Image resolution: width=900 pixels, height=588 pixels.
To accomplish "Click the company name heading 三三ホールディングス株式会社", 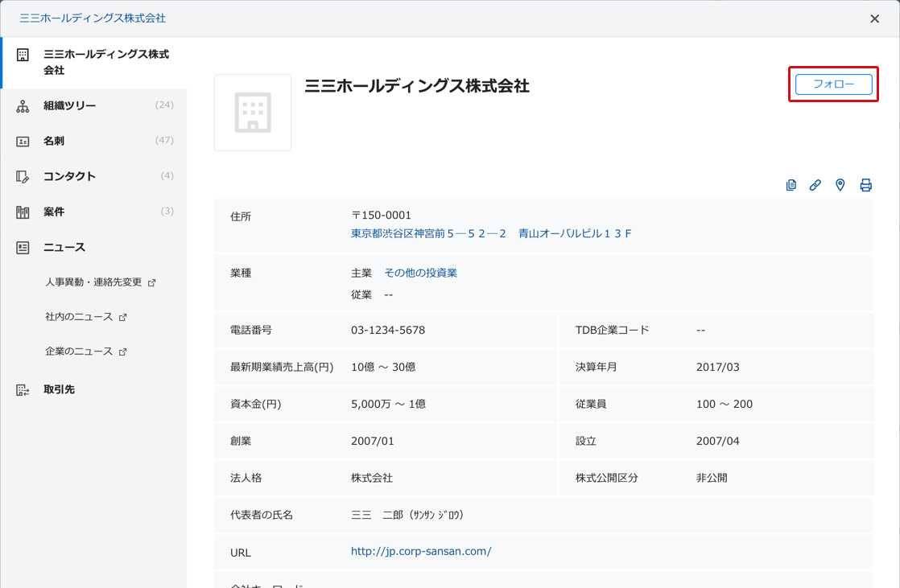I will coord(417,86).
